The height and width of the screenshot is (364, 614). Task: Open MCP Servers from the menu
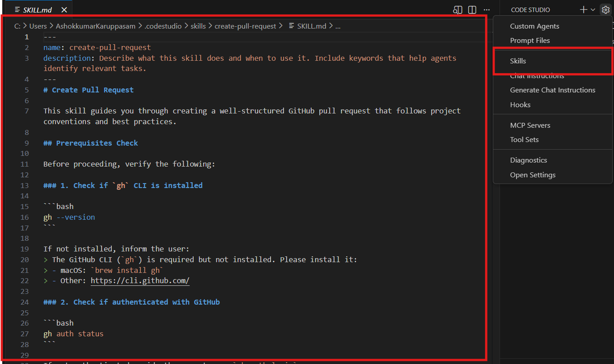pyautogui.click(x=530, y=125)
